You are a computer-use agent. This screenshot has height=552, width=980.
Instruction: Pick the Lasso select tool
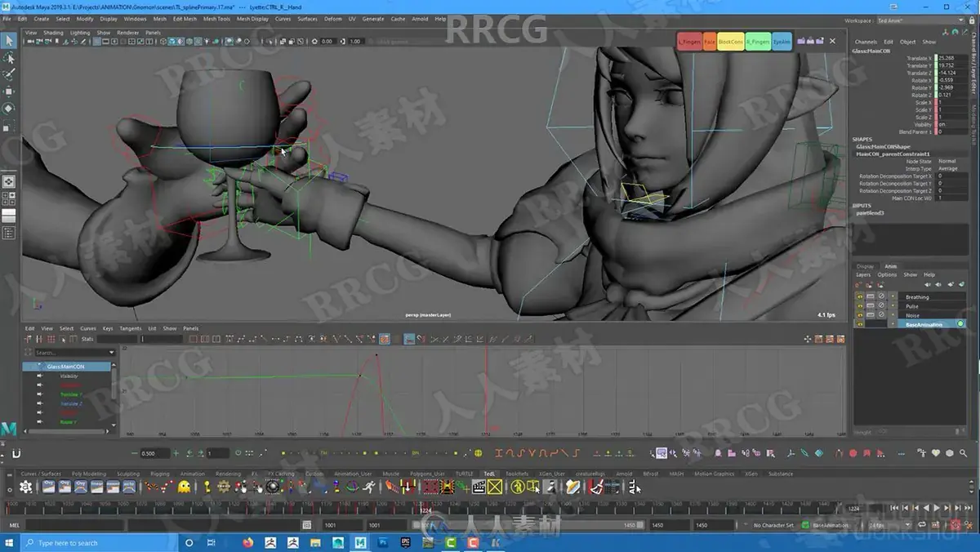[x=9, y=59]
